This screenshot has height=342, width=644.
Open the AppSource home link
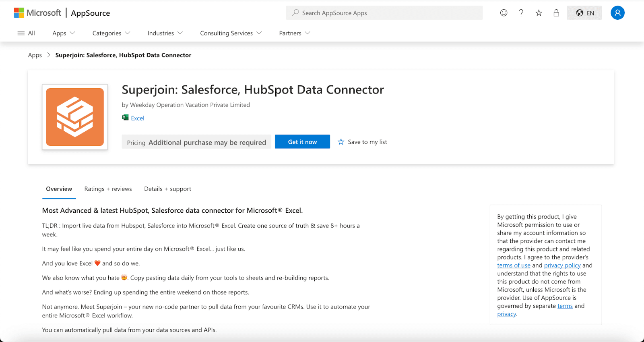(91, 13)
